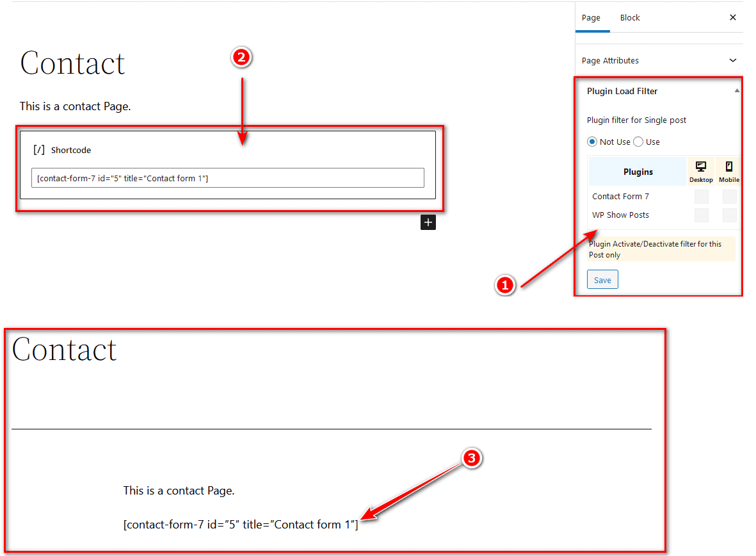The height and width of the screenshot is (556, 756).
Task: Click the unrendered shortcode text in preview
Action: click(x=241, y=525)
